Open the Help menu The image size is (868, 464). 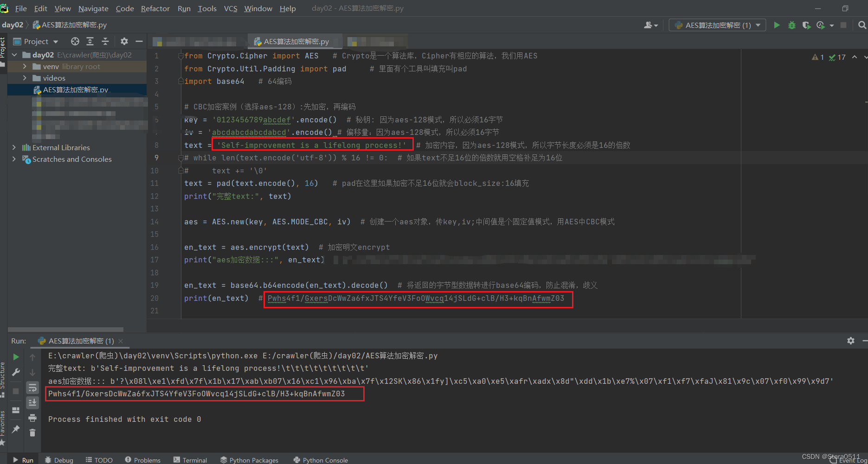coord(288,8)
